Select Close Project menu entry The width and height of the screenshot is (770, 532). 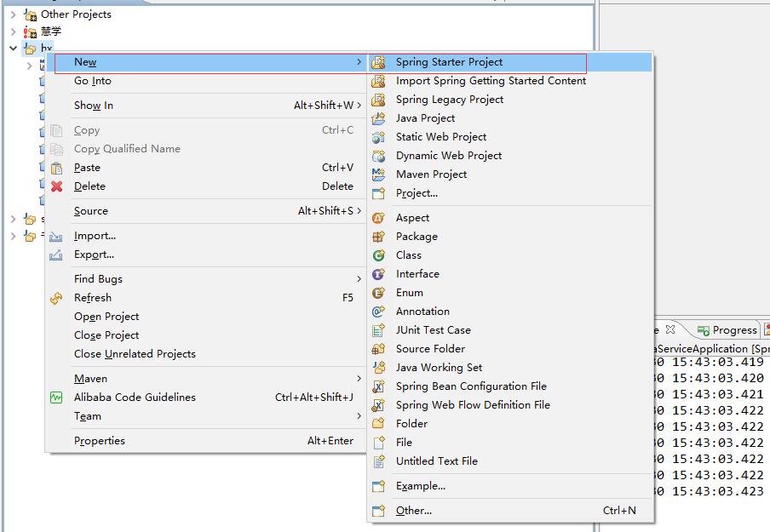point(206,335)
